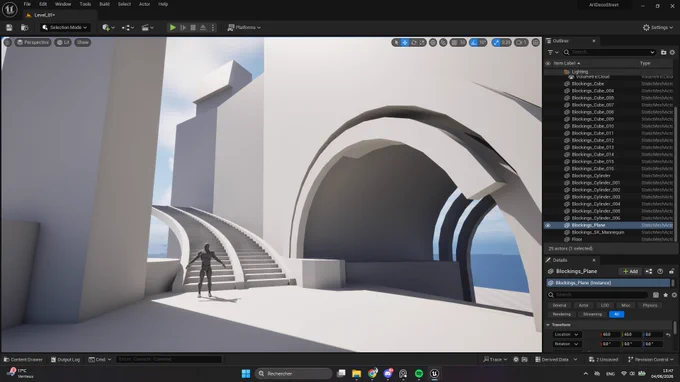
Task: Sort by the Item Label column header
Action: (566, 63)
